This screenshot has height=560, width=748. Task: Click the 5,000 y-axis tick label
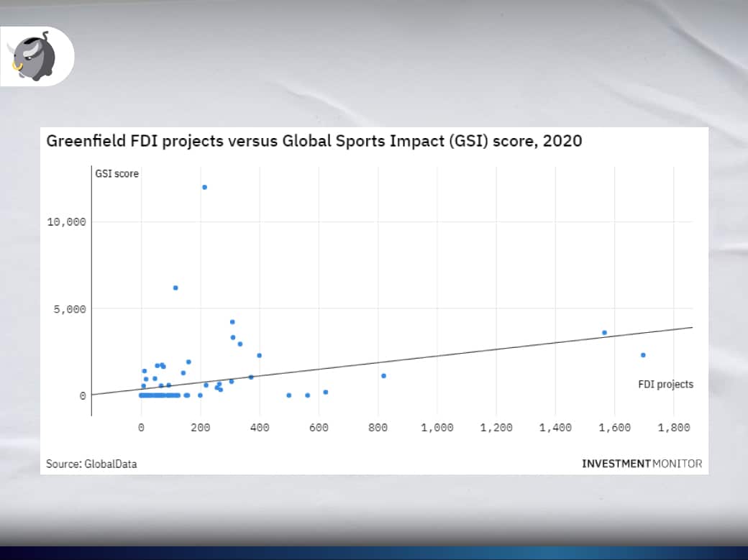click(x=70, y=309)
